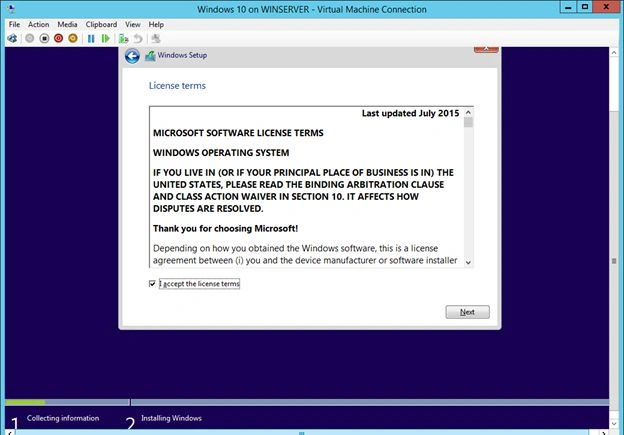624x435 pixels.
Task: Click the Next button
Action: 468,312
